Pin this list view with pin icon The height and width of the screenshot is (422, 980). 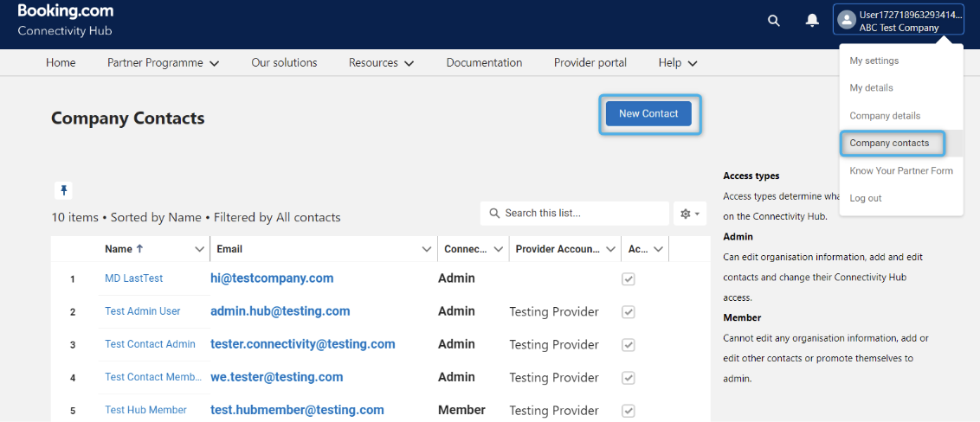(63, 190)
